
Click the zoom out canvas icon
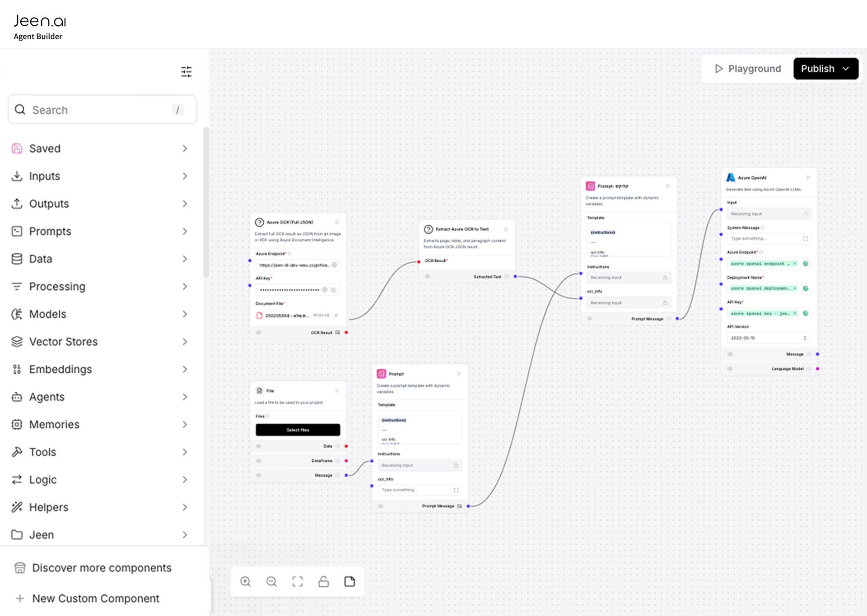(x=271, y=582)
